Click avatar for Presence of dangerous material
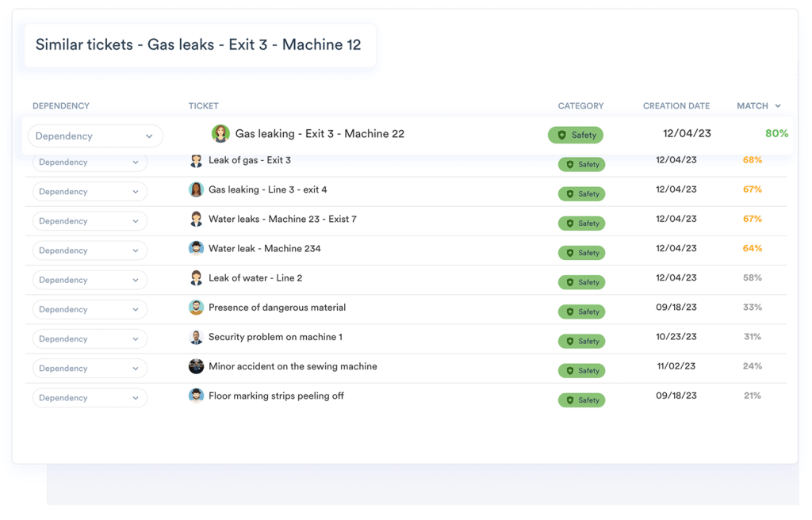This screenshot has height=520, width=812. 196,308
